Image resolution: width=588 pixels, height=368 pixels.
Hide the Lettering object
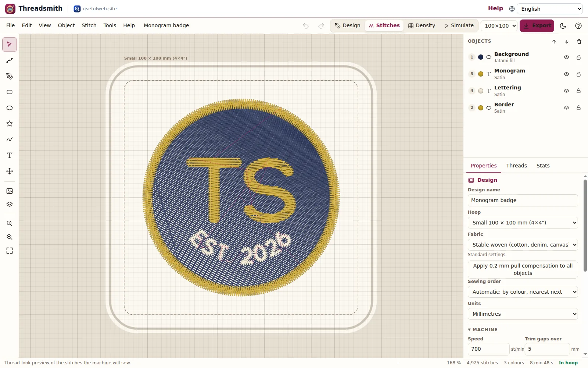[x=566, y=91]
